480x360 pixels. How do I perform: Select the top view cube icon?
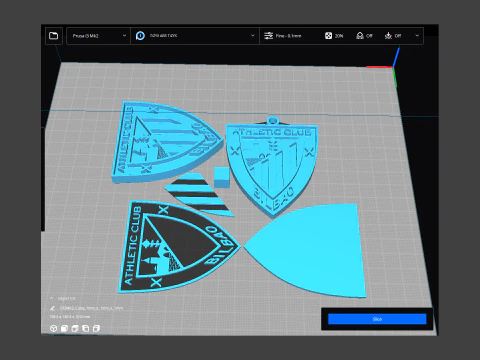pyautogui.click(x=75, y=328)
